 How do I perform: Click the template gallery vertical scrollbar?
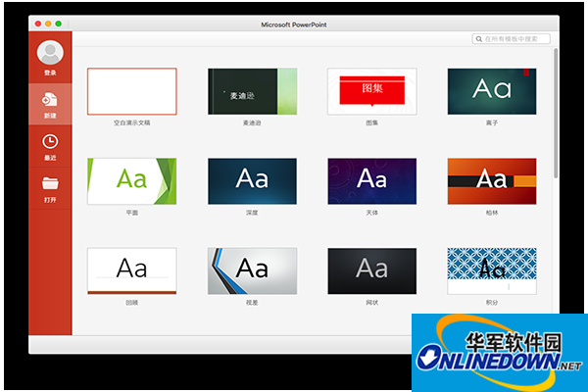[x=556, y=113]
